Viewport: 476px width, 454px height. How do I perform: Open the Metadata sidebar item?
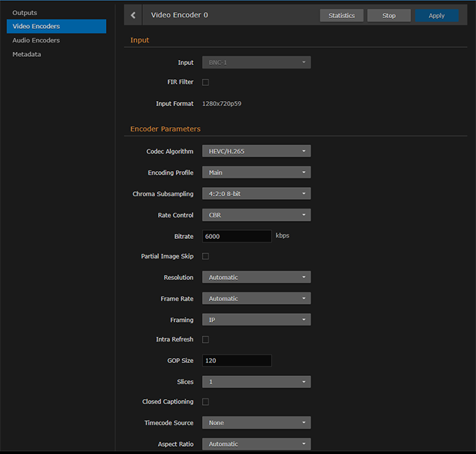[27, 54]
